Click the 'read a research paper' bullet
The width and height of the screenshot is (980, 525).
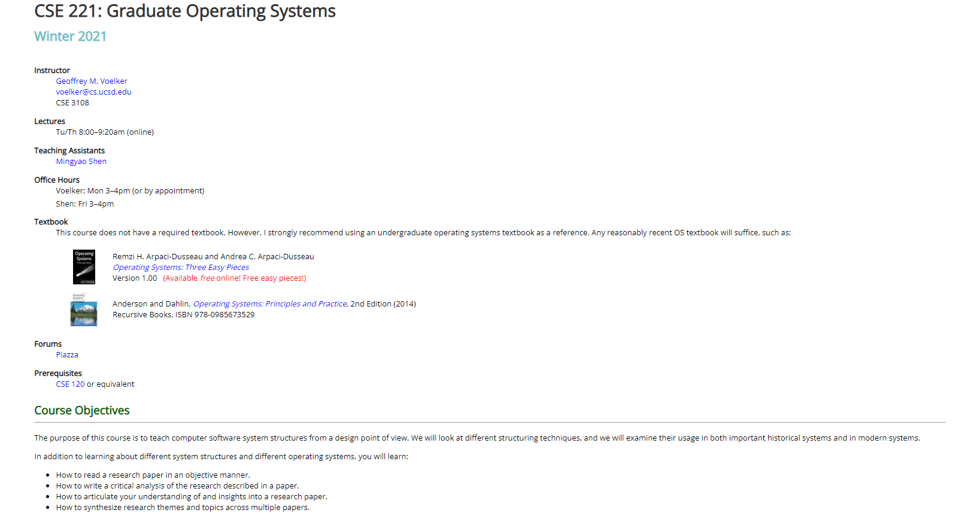(153, 475)
